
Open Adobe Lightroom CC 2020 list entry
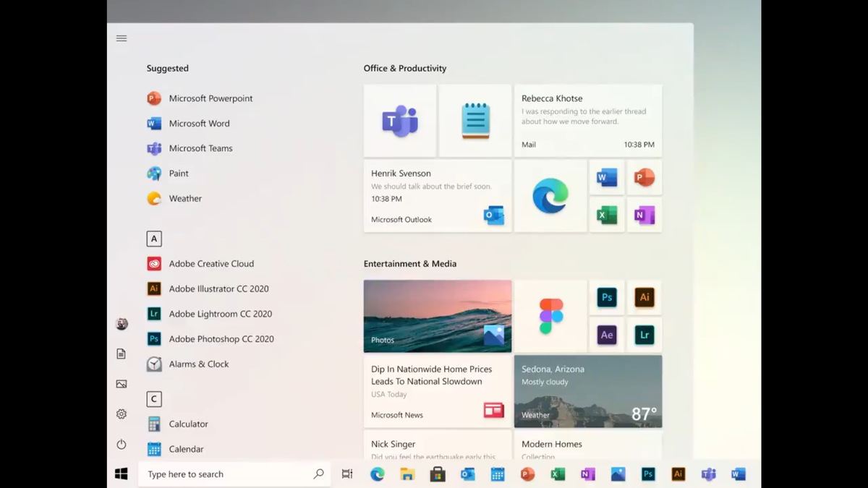click(x=210, y=314)
